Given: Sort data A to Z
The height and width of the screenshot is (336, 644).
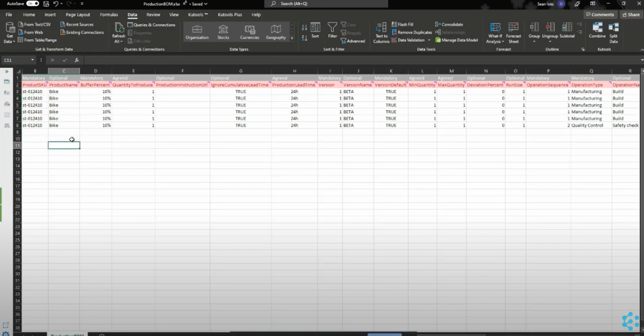Looking at the screenshot, I should 304,27.
